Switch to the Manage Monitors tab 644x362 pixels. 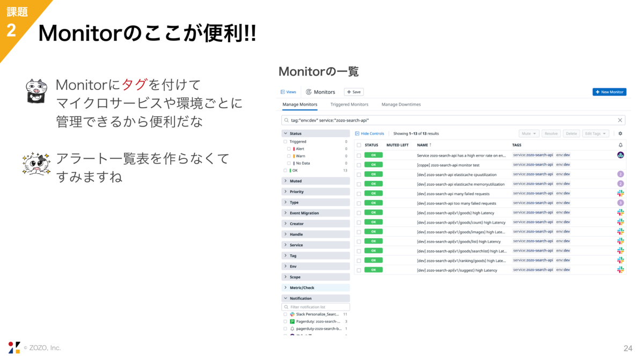tap(300, 105)
